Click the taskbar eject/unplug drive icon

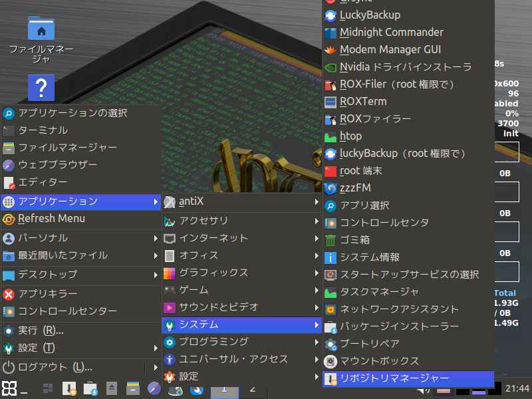pyautogui.click(x=112, y=388)
